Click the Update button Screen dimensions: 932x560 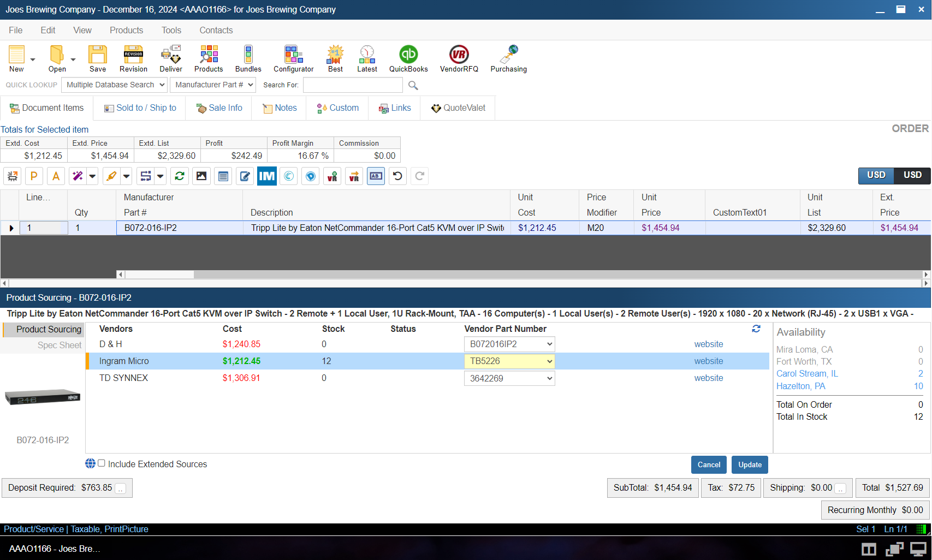point(750,464)
